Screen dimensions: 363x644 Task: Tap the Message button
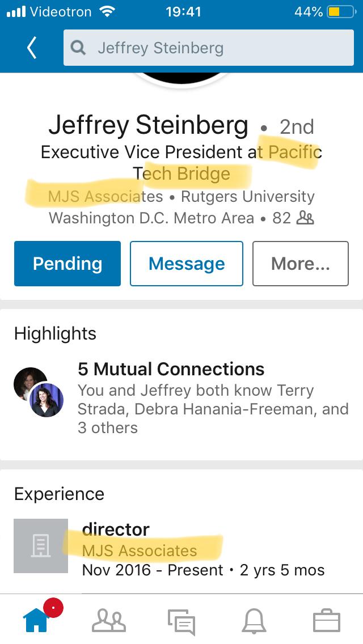click(187, 263)
